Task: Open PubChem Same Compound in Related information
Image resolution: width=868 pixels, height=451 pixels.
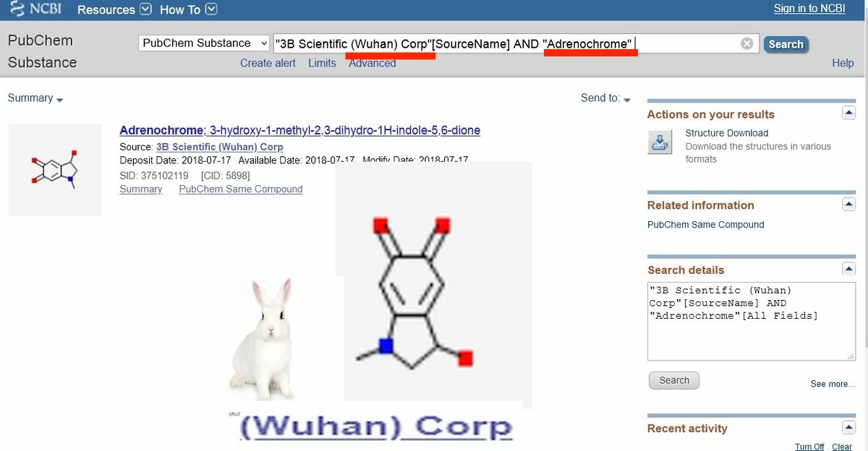Action: click(705, 225)
